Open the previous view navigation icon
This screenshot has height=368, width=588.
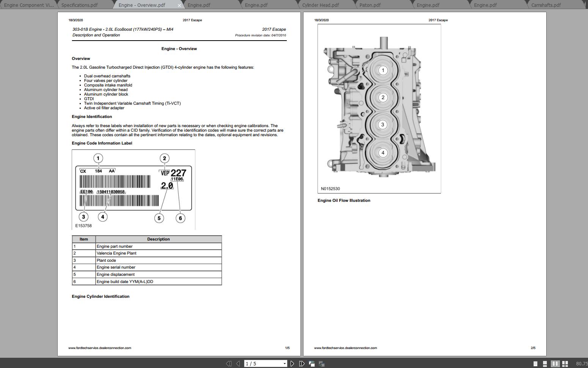pos(312,363)
